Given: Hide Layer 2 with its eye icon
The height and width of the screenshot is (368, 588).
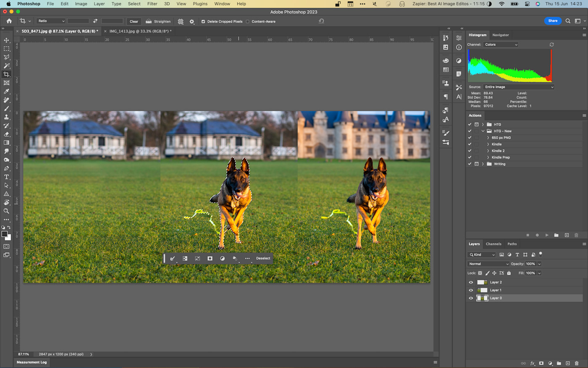Looking at the screenshot, I should tap(471, 283).
